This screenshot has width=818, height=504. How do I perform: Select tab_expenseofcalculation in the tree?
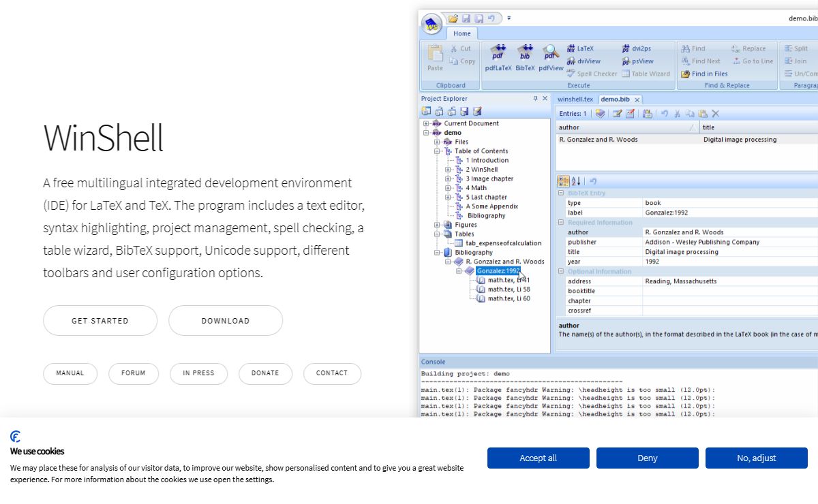pos(504,243)
